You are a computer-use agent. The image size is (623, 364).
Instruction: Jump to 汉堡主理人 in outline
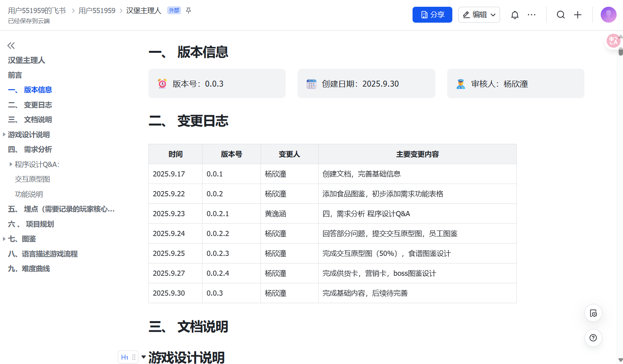tap(27, 60)
